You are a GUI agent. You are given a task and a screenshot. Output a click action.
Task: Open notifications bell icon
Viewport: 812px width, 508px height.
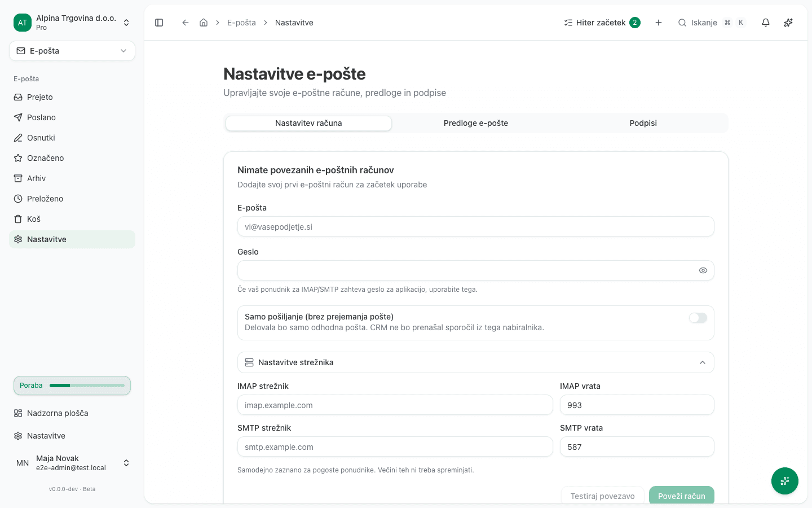(x=766, y=23)
